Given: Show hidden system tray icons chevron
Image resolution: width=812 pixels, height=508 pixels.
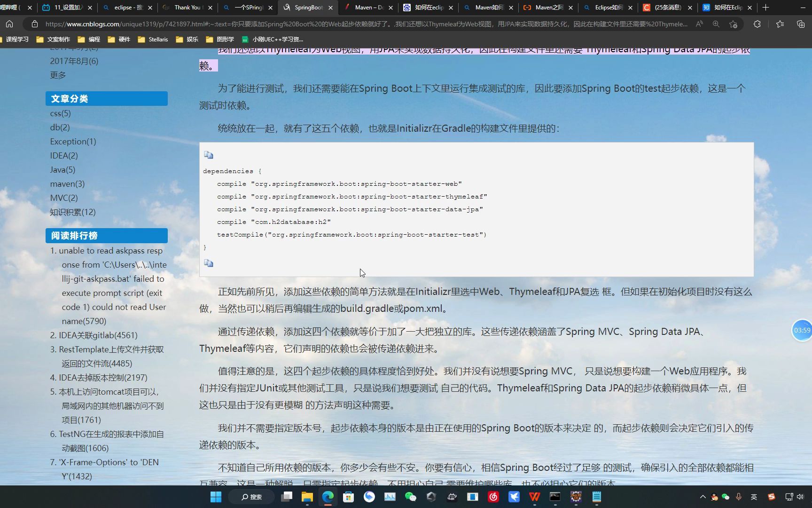Looking at the screenshot, I should (x=703, y=497).
